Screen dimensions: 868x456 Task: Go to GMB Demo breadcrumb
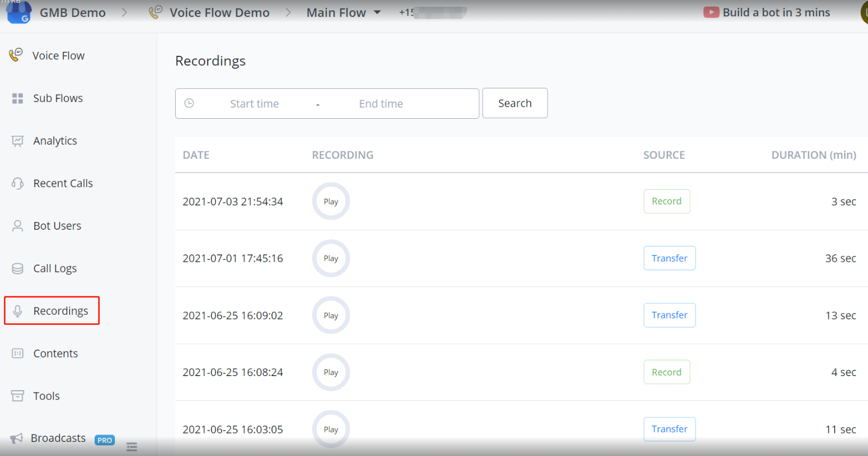pyautogui.click(x=72, y=12)
